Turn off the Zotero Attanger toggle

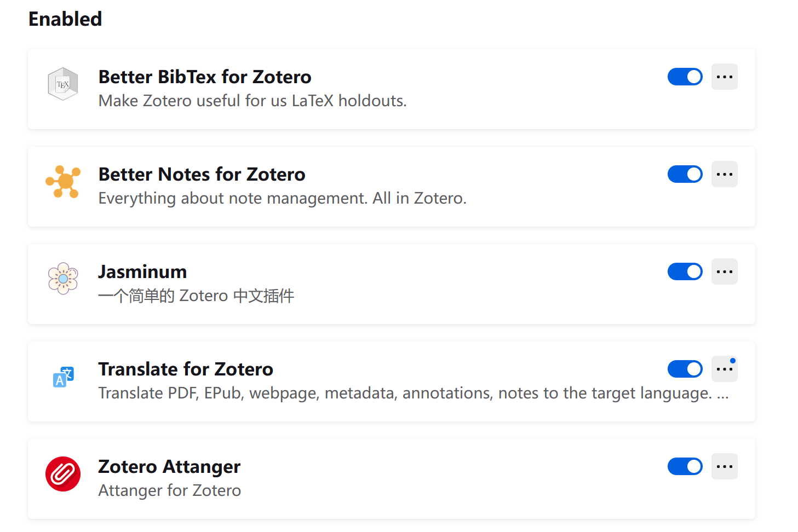(685, 466)
